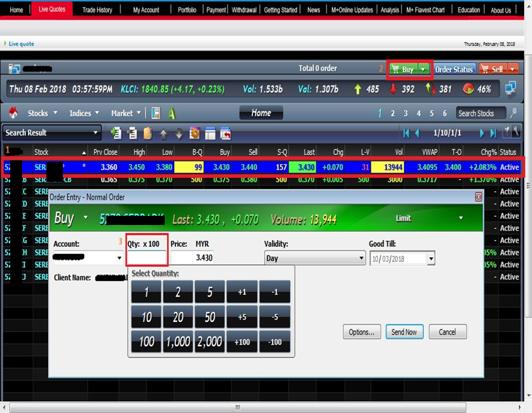Click the Qty input field
The height and width of the screenshot is (413, 532).
point(147,258)
